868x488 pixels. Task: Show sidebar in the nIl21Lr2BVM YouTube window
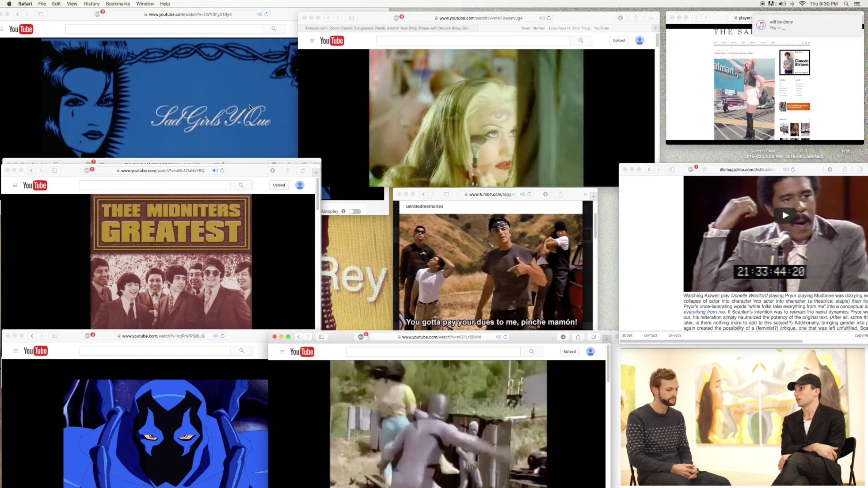tap(322, 337)
